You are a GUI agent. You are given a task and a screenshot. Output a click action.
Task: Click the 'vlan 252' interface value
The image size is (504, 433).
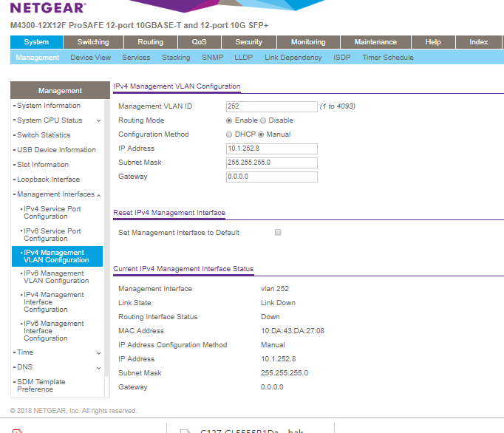point(275,289)
